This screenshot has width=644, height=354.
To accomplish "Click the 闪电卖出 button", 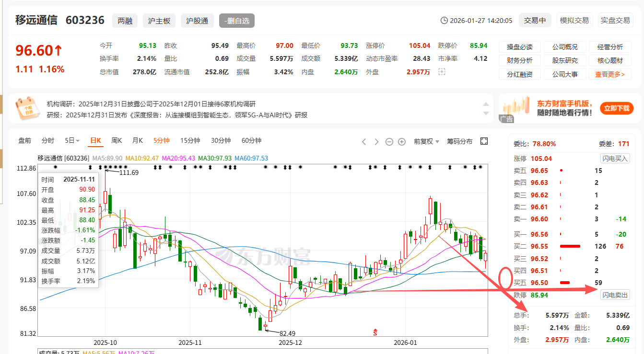I will [x=615, y=295].
